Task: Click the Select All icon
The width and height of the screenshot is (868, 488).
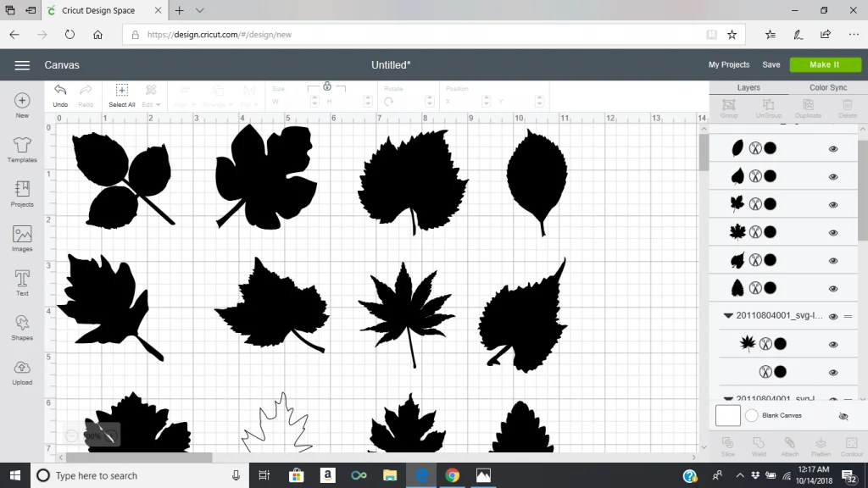Action: tap(122, 91)
